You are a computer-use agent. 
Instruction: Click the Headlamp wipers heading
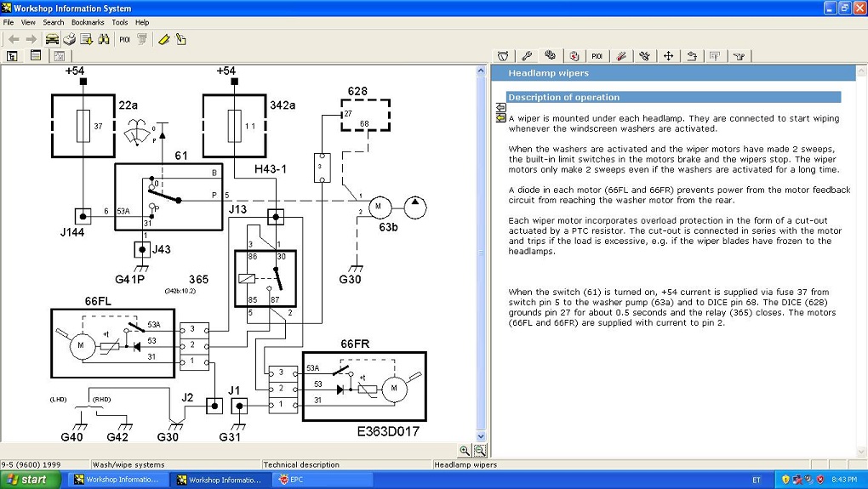[548, 73]
